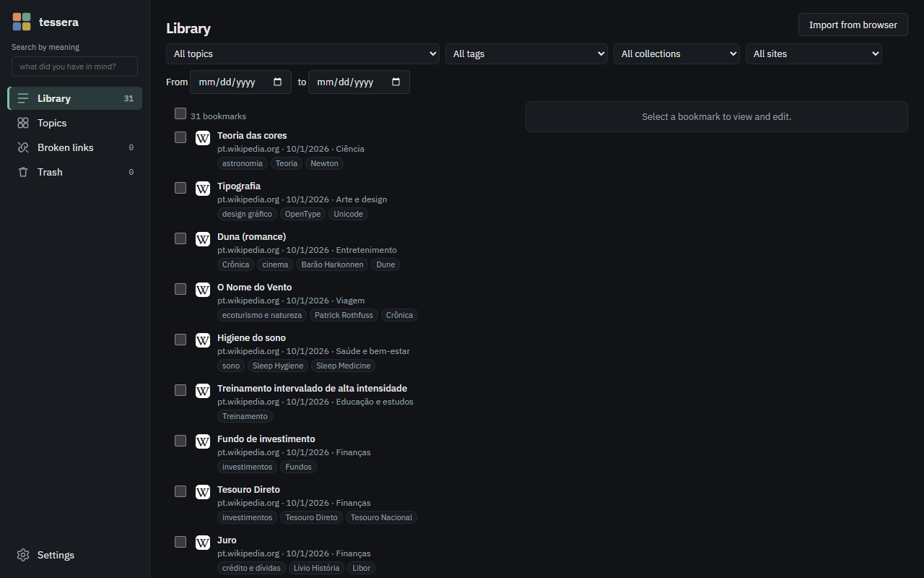Click the Library list icon in sidebar
Image resolution: width=924 pixels, height=578 pixels.
23,98
